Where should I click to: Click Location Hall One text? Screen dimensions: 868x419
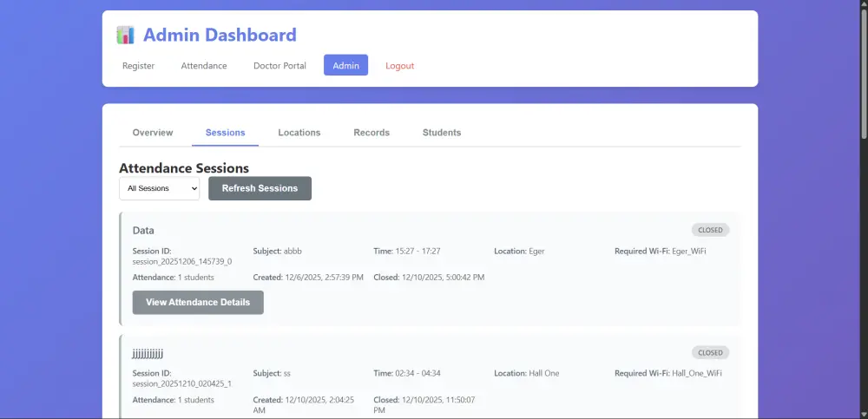point(527,373)
